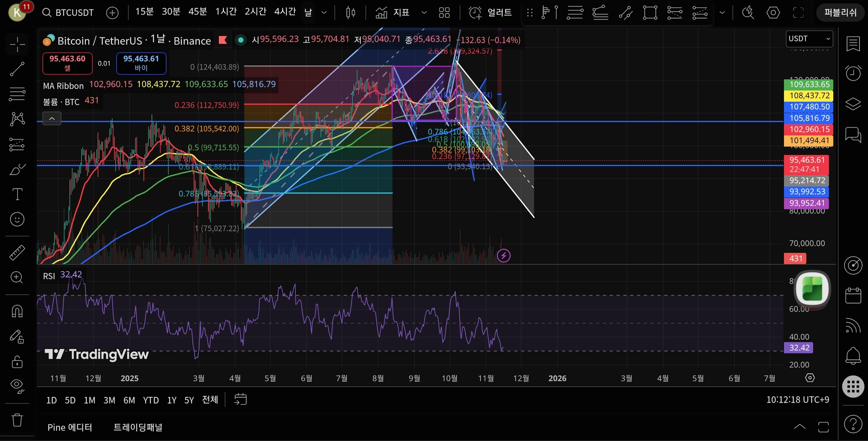This screenshot has width=868, height=441.
Task: Collapse the indicator legend chevron
Action: click(52, 119)
